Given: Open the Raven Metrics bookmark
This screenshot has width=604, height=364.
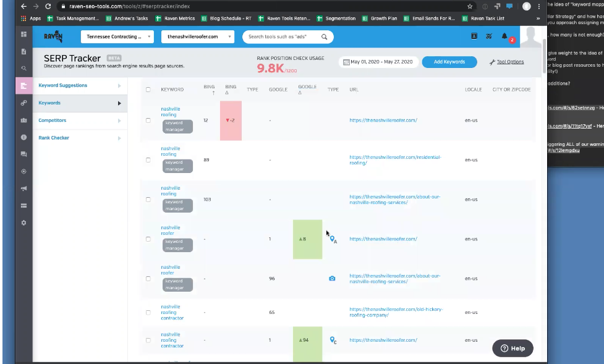Looking at the screenshot, I should pos(176,18).
